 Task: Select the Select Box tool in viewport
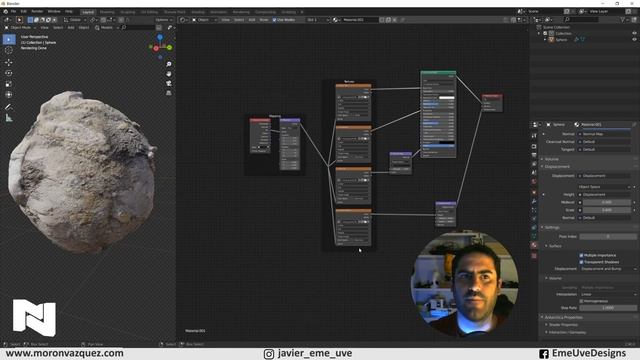click(9, 39)
